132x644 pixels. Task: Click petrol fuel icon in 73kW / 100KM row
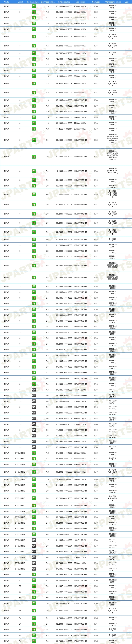point(34,6)
